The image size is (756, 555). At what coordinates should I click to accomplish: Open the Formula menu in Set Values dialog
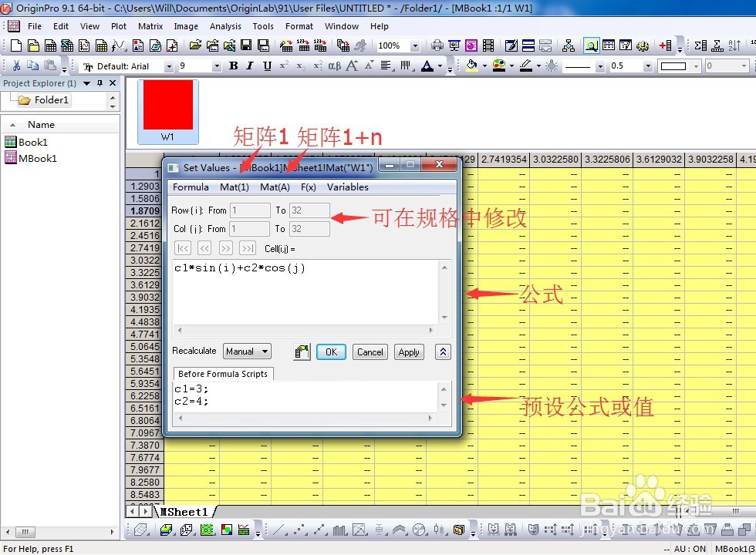click(x=191, y=187)
